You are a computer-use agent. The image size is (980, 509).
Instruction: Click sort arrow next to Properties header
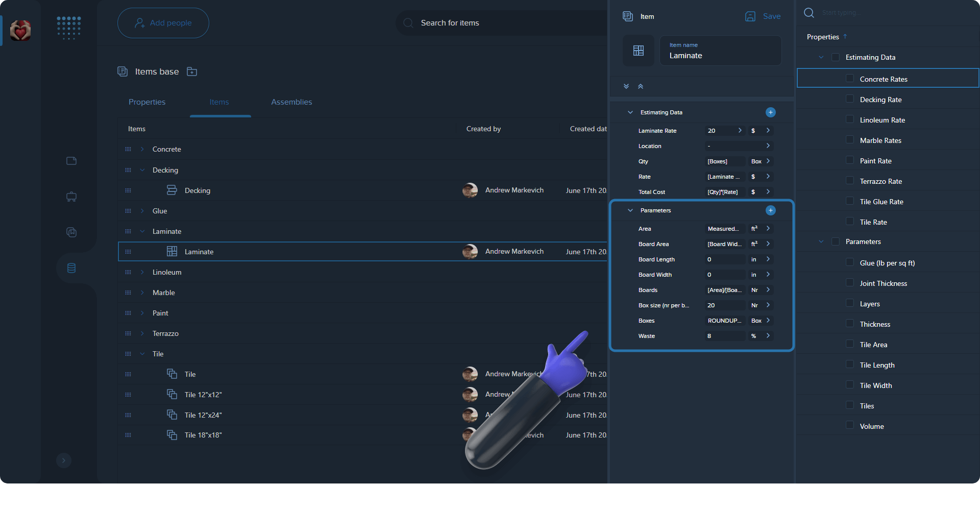pos(845,36)
